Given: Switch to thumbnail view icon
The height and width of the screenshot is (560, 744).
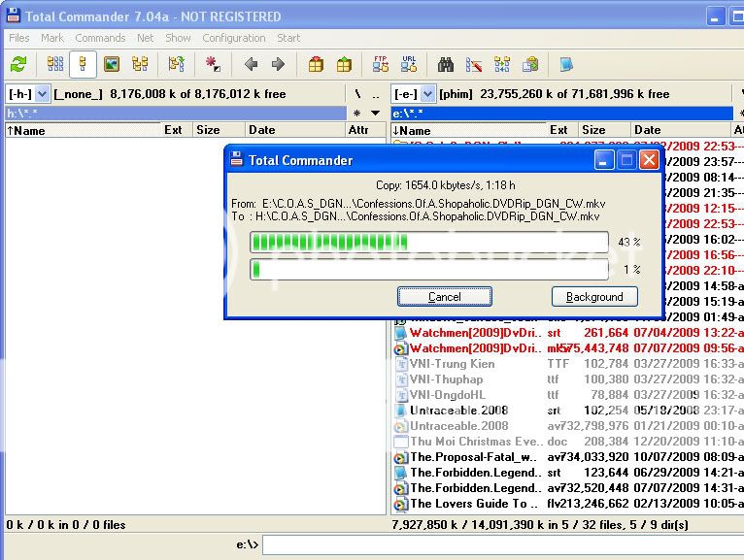Looking at the screenshot, I should tap(112, 65).
